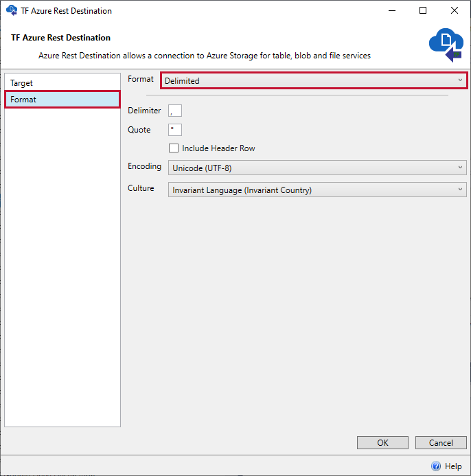Click the 'Culture' field label

click(141, 188)
